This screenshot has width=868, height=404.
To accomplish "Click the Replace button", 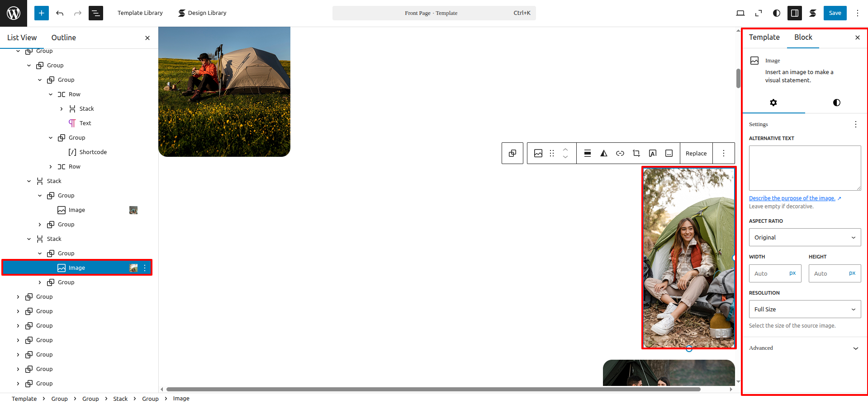I will coord(696,154).
